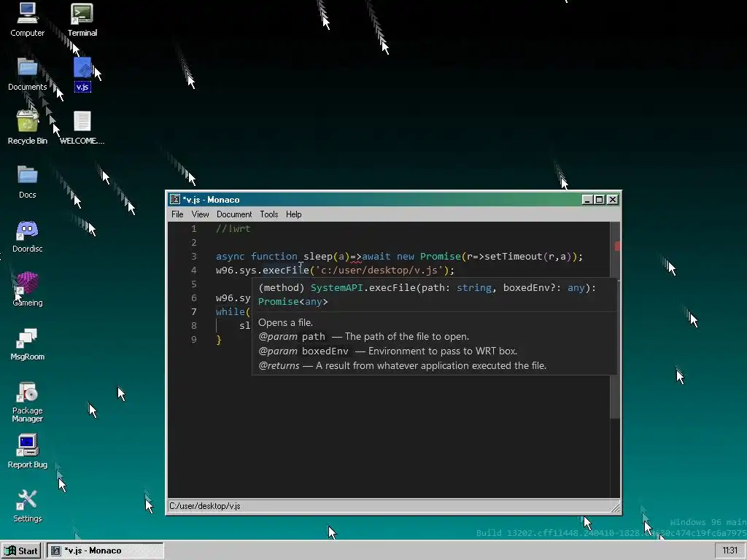The image size is (747, 560).
Task: Click the Monaco window title bar icon
Action: pyautogui.click(x=175, y=200)
